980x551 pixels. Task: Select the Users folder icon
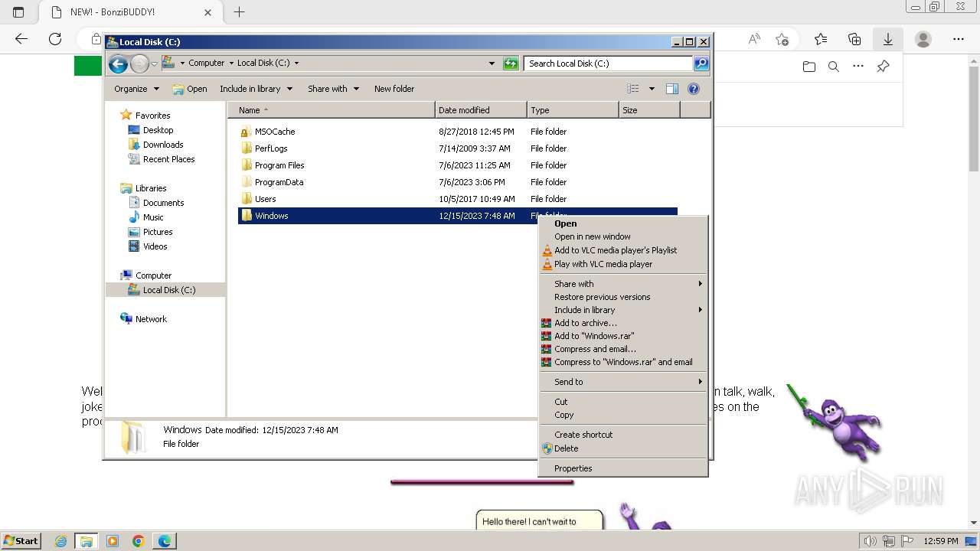246,199
